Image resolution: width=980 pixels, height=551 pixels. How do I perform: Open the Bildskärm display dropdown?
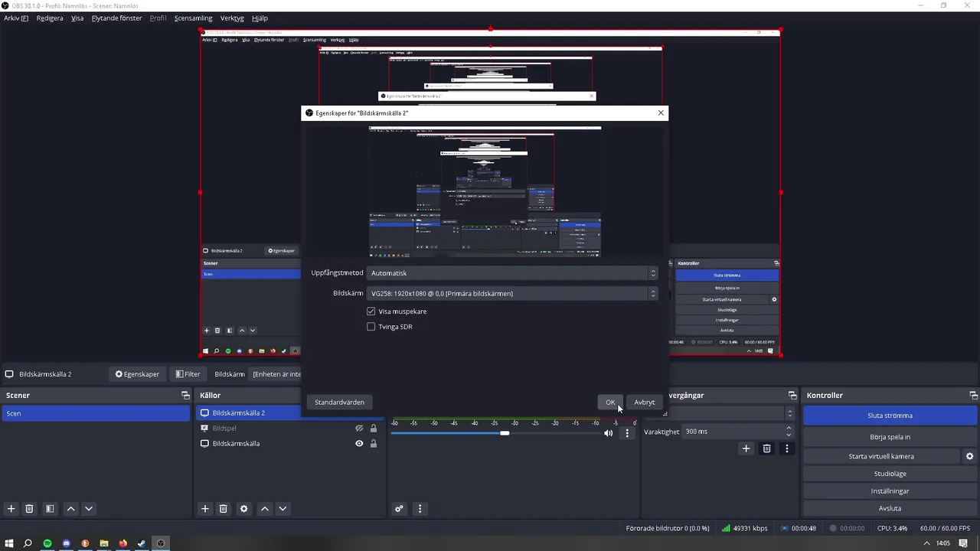click(x=512, y=293)
